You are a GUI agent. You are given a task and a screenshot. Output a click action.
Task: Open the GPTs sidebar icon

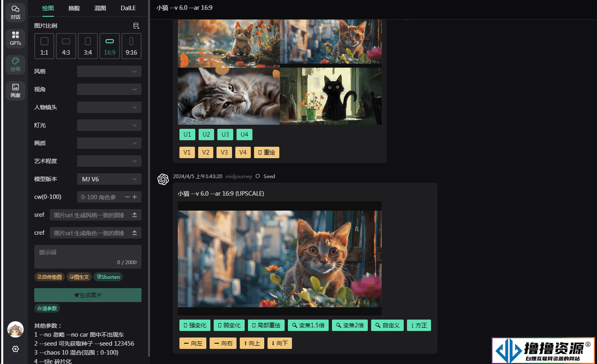click(x=15, y=38)
